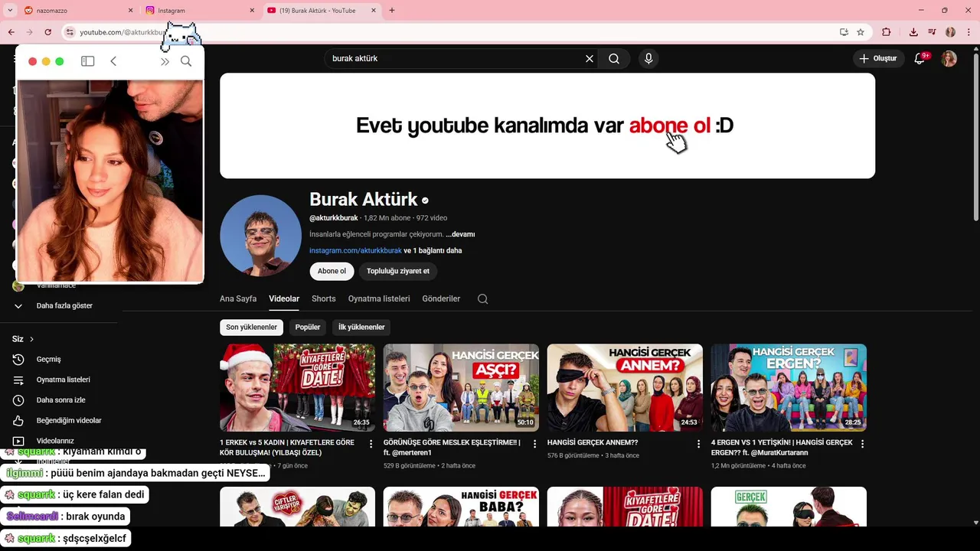
Task: Switch to the Instagram browser tab
Action: (x=199, y=11)
